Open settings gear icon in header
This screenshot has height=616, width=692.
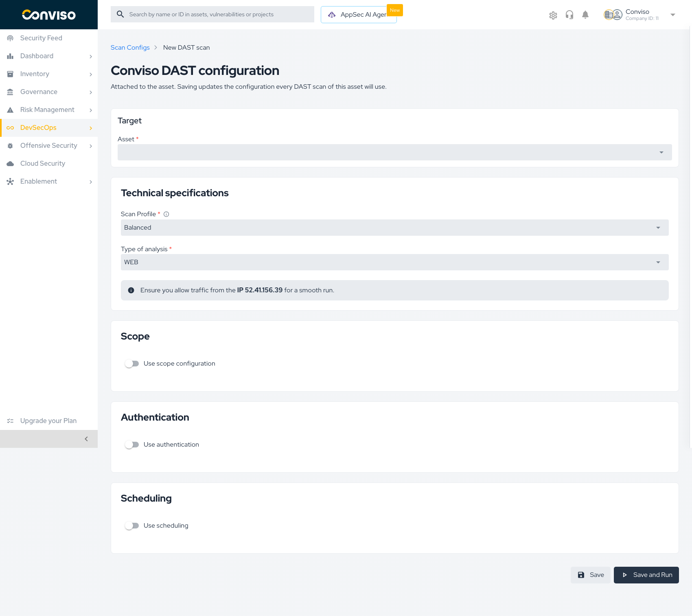[553, 15]
